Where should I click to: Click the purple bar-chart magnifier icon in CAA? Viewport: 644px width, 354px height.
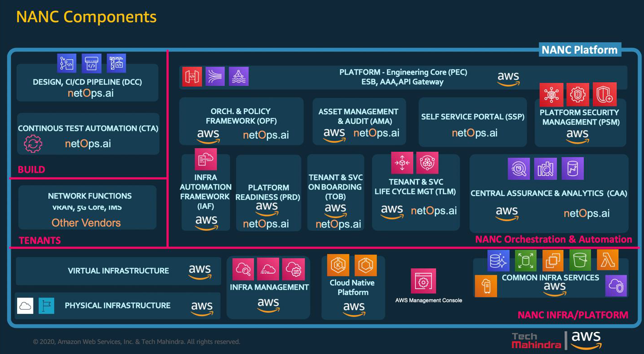click(546, 169)
